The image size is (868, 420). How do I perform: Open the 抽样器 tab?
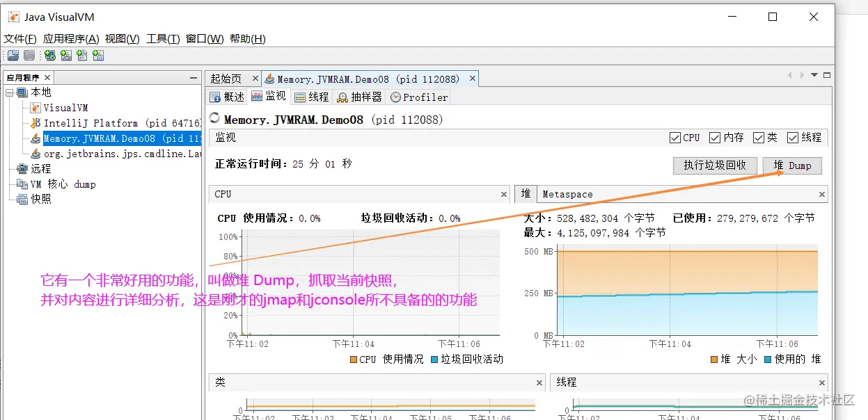[x=359, y=97]
